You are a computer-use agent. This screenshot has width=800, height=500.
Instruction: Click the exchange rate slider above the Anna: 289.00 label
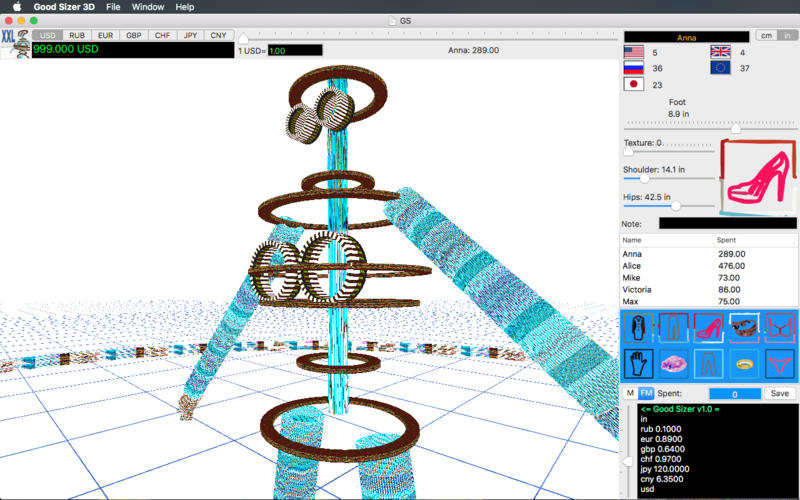coord(429,38)
